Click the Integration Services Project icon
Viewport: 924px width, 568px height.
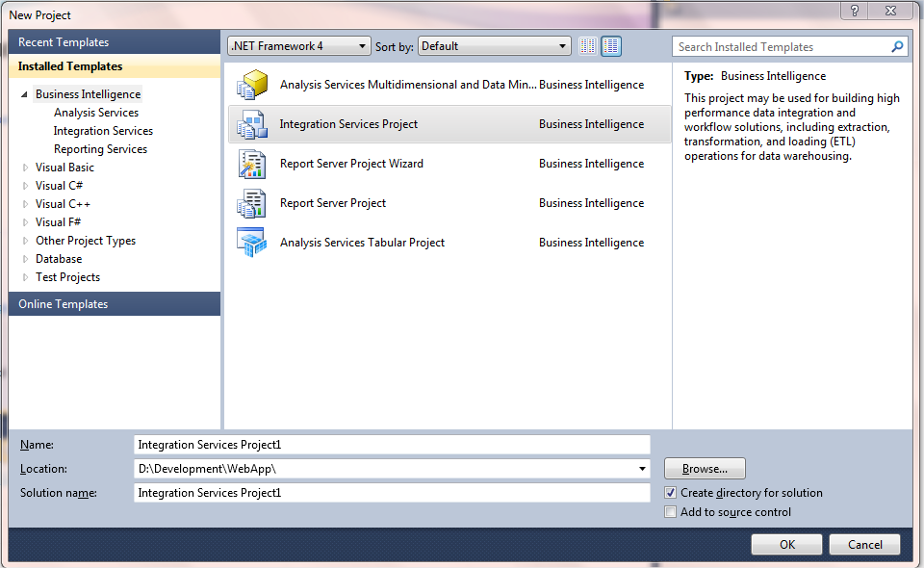251,124
